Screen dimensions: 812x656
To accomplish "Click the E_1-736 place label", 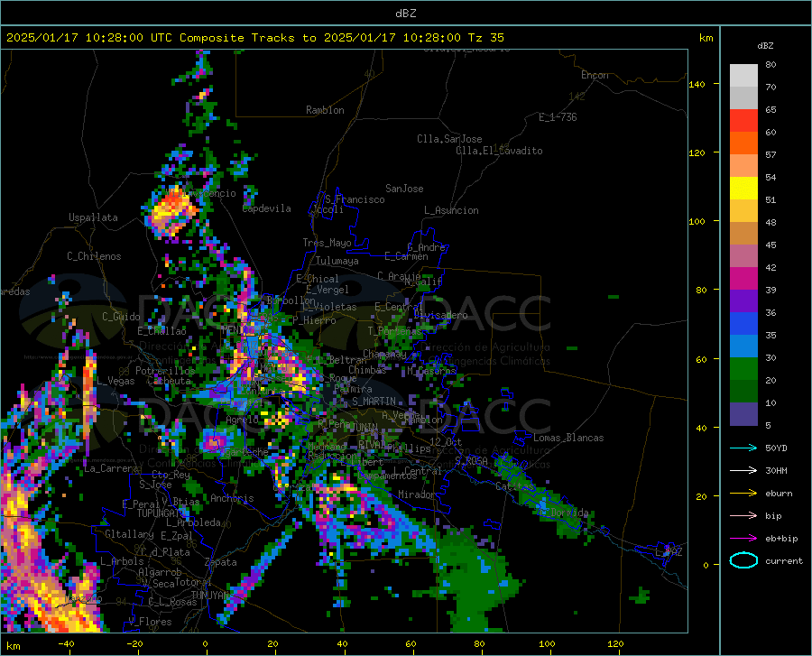I will [558, 117].
